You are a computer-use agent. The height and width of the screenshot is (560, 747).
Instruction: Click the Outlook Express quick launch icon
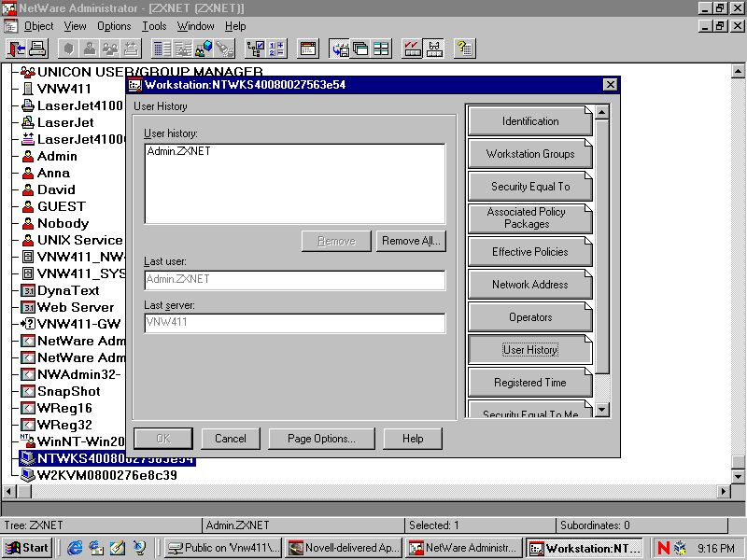point(96,548)
